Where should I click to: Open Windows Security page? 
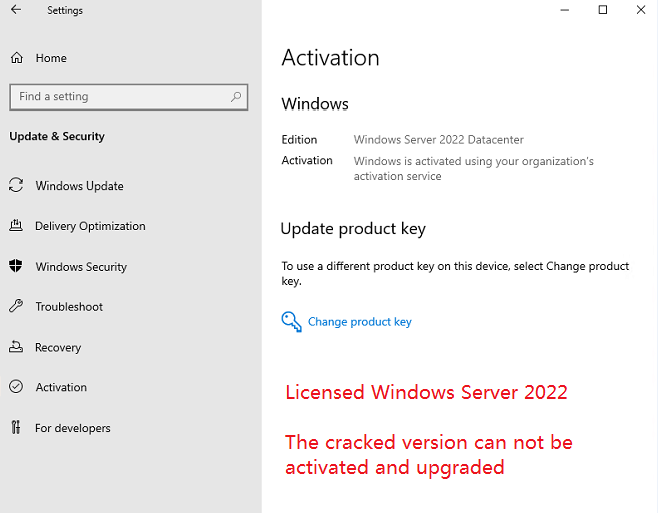[x=81, y=267]
